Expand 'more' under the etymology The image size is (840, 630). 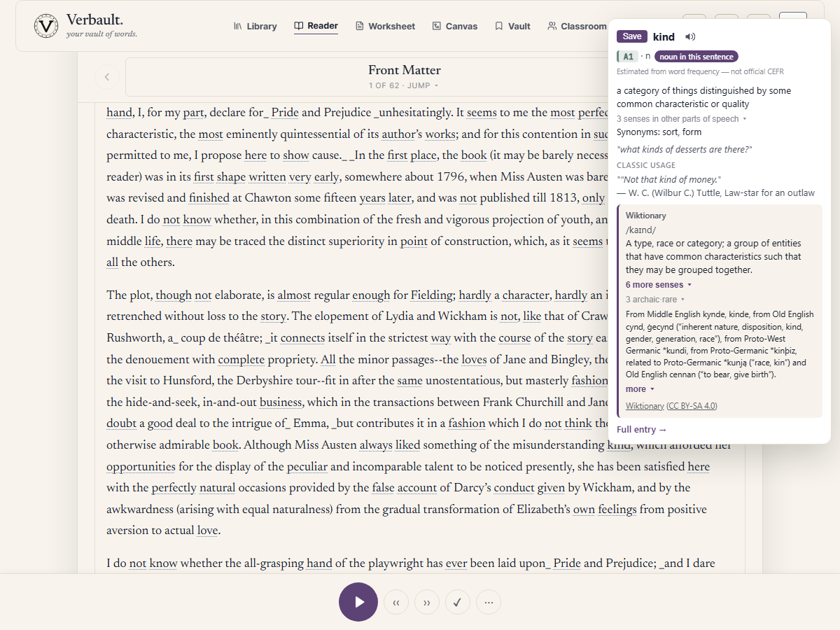(x=640, y=389)
